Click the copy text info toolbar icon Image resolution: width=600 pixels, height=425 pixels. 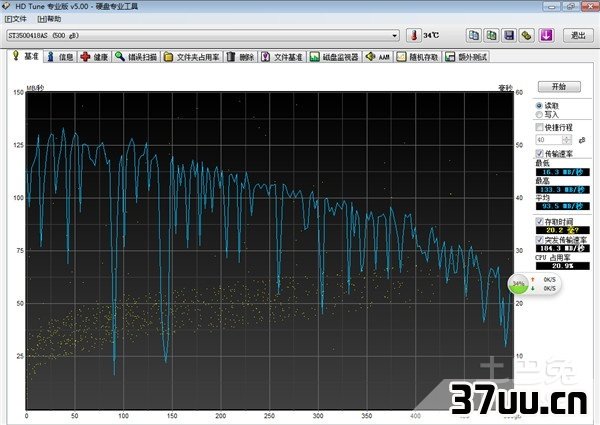click(x=474, y=36)
